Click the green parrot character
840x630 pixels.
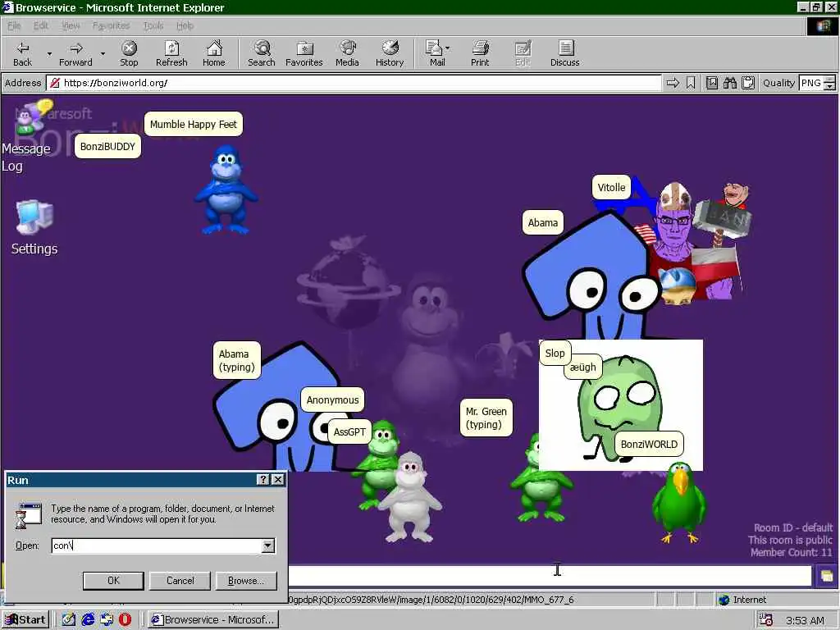point(679,503)
